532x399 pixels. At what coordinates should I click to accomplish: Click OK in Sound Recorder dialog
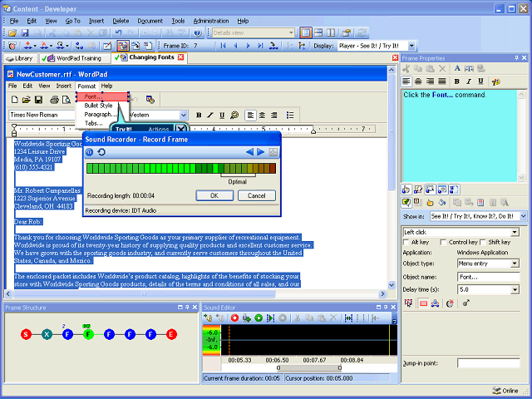(214, 196)
